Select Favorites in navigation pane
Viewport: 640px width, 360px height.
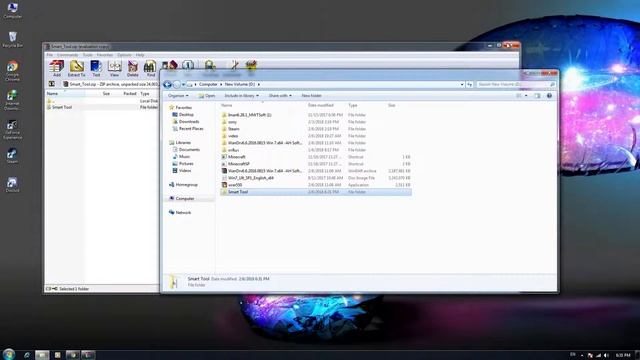click(x=180, y=107)
